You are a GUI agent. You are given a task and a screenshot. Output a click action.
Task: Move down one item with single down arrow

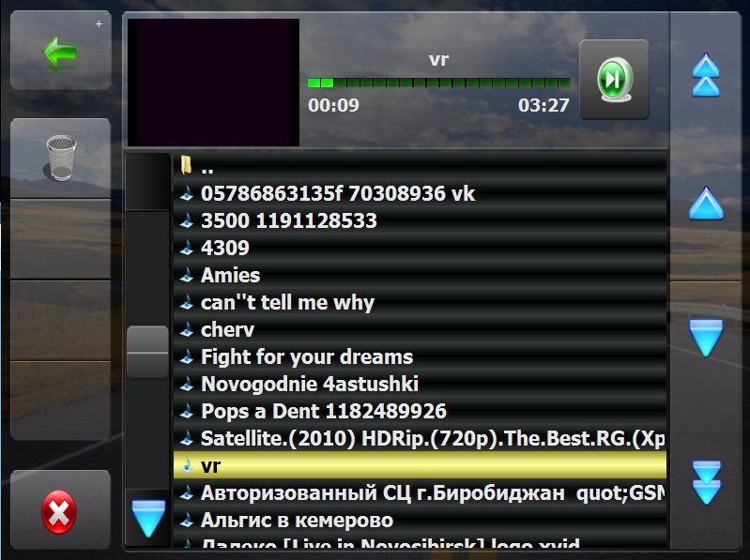[x=706, y=338]
